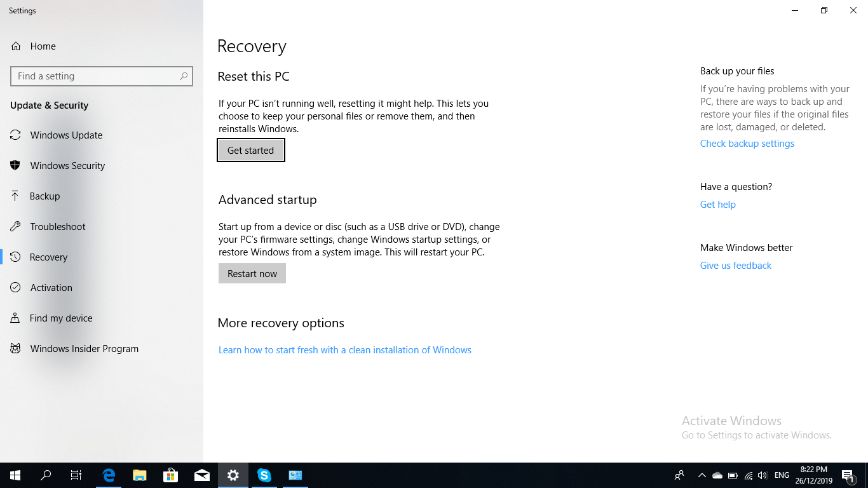The image size is (868, 488).
Task: Open Microsoft Store from taskbar
Action: 171,475
